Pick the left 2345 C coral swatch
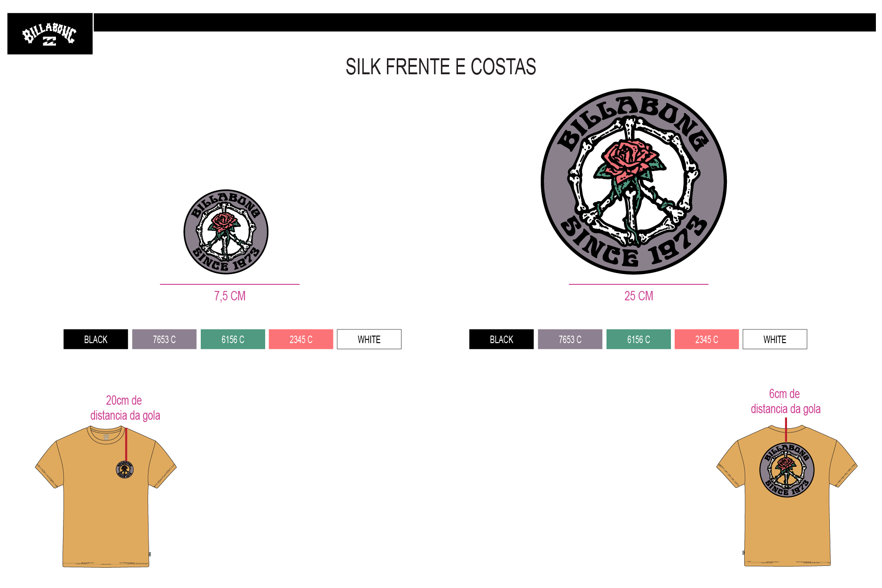 click(x=301, y=339)
